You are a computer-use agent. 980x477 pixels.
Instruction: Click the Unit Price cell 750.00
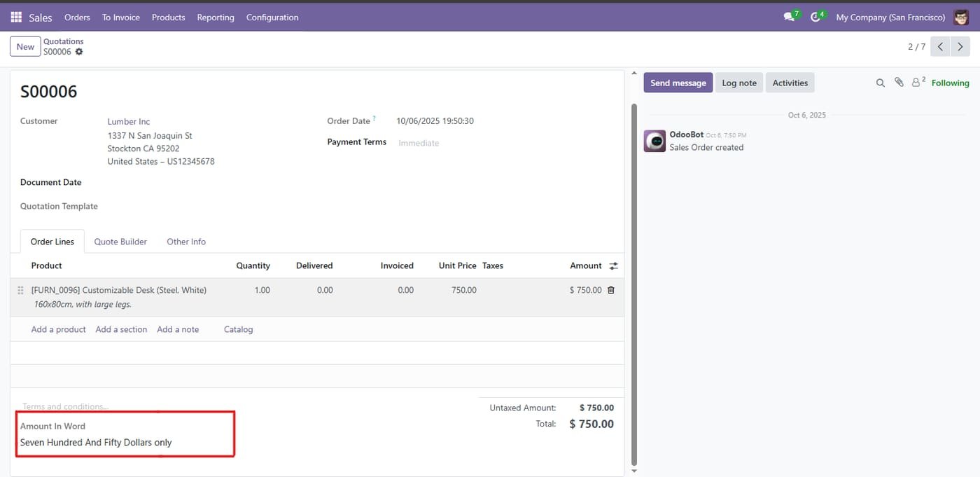pyautogui.click(x=464, y=290)
